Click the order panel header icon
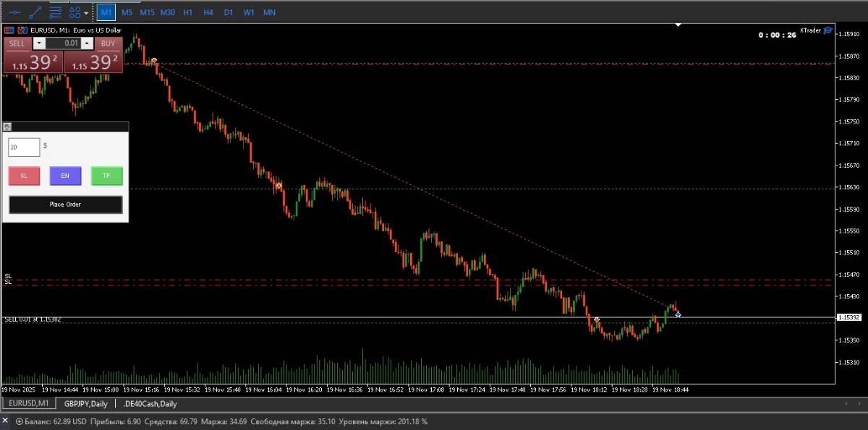Viewport: 868px width, 430px height. (8, 126)
